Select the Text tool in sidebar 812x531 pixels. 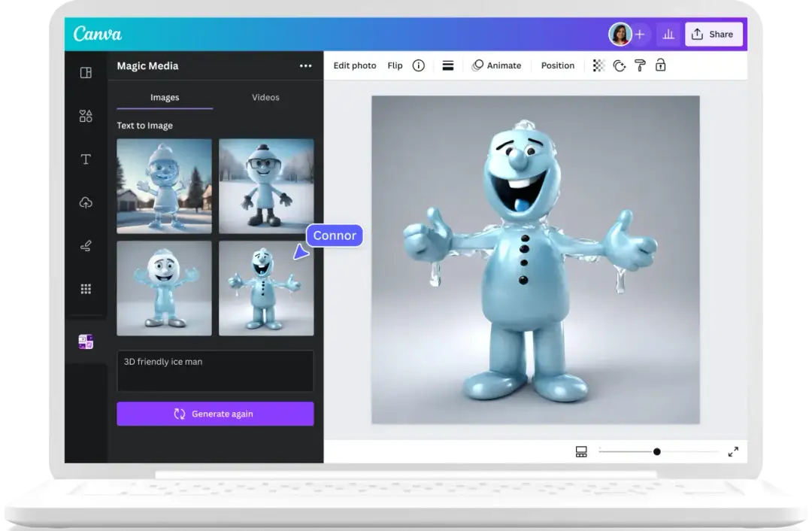(86, 159)
